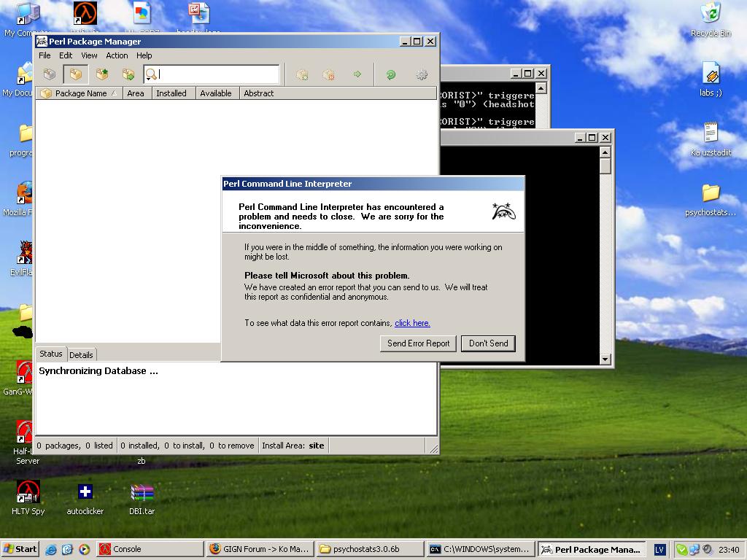
Task: Click the '0 packages, 0 listed' status text
Action: click(x=75, y=446)
